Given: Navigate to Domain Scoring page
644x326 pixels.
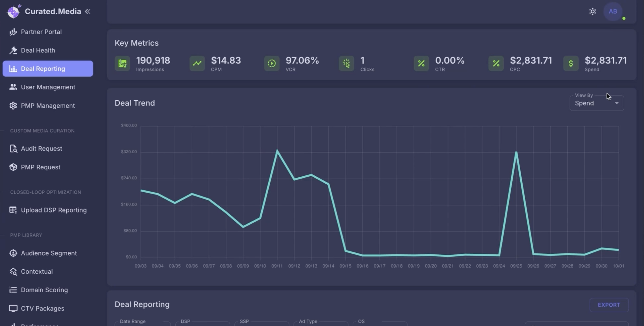Looking at the screenshot, I should (44, 290).
